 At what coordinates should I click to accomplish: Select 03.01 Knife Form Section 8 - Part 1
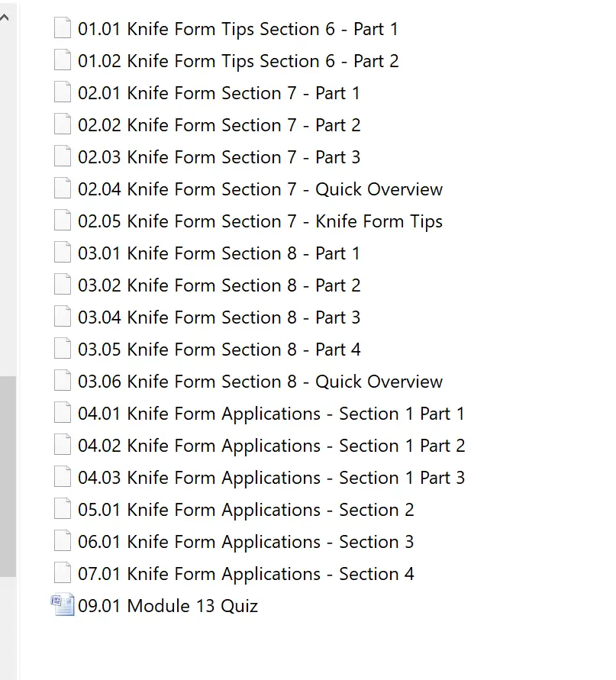click(x=219, y=253)
